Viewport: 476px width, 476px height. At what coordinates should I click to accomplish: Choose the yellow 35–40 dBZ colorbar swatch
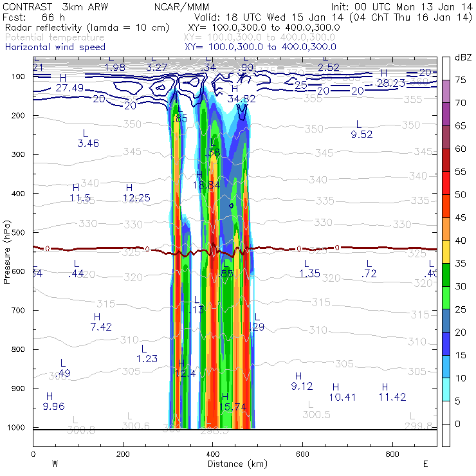coord(446,252)
